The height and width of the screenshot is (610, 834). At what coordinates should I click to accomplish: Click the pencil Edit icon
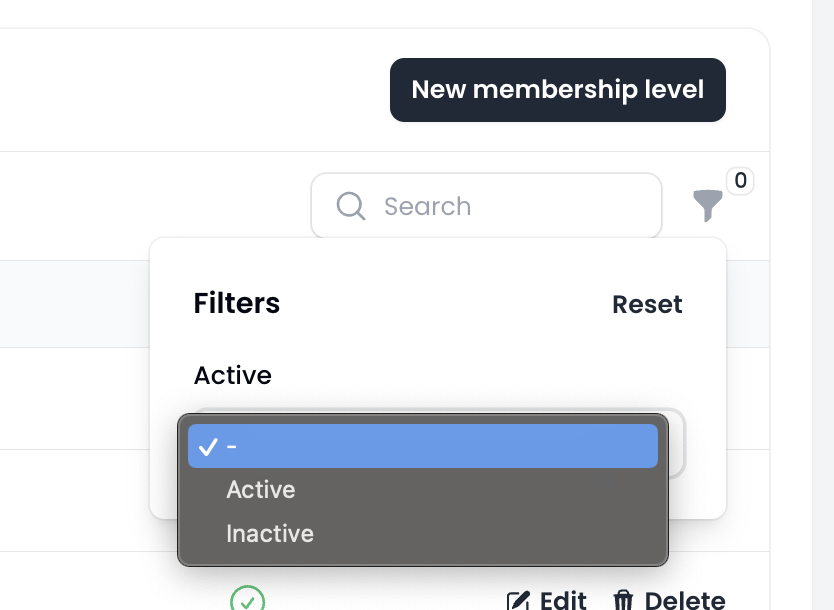coord(518,600)
